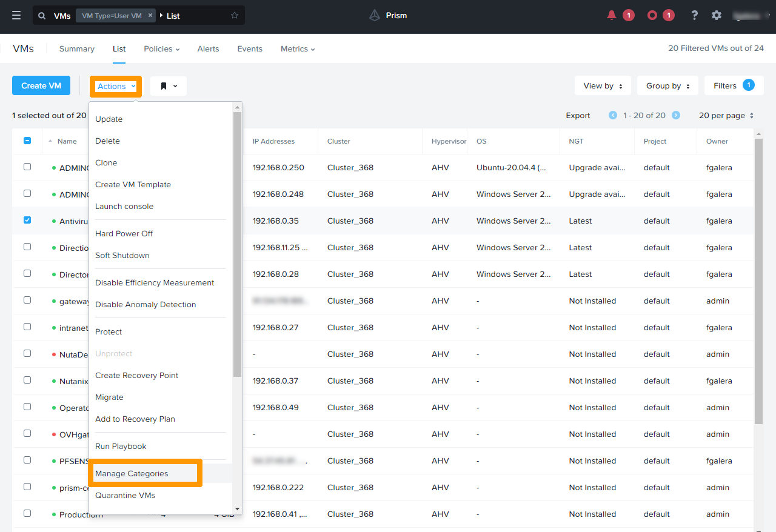This screenshot has width=776, height=532.
Task: Star the current VM list view
Action: pos(234,15)
